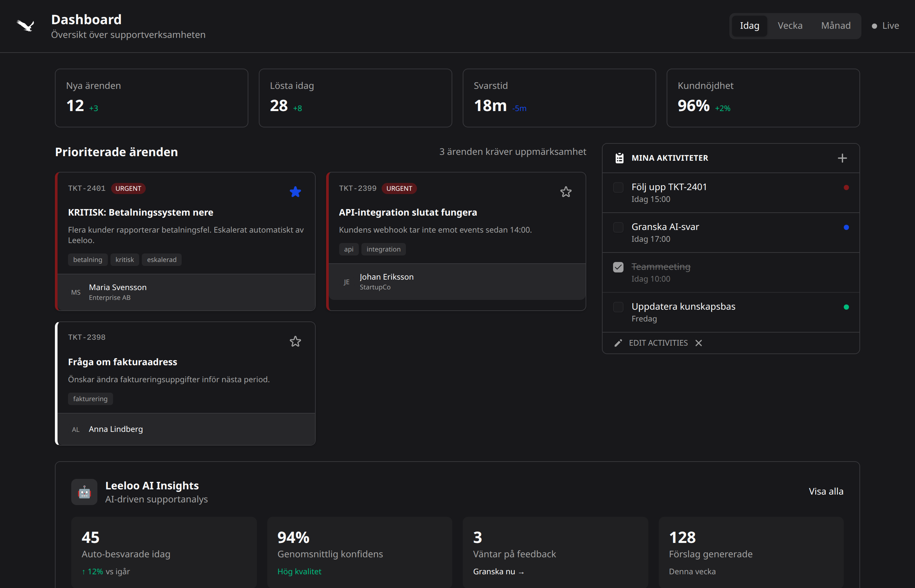Click the robot icon for Leeloo AI Insights

(x=84, y=492)
